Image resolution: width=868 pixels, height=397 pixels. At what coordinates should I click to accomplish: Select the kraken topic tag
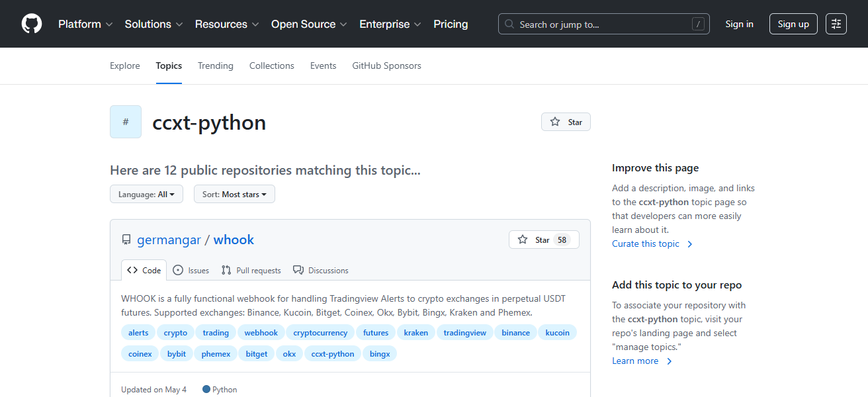coord(416,332)
